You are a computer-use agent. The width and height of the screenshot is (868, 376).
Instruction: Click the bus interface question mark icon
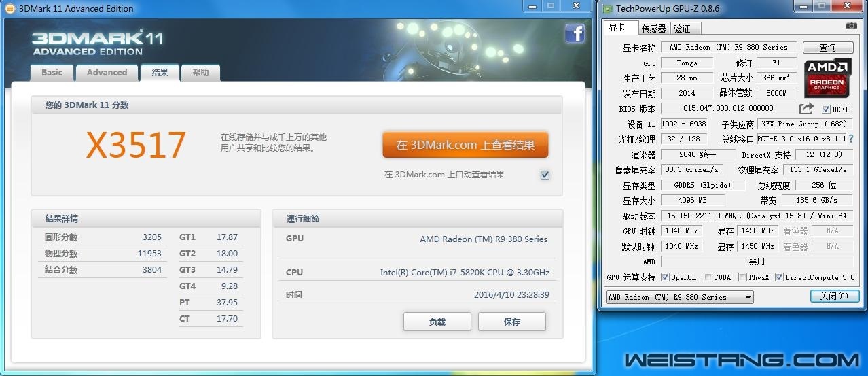tap(850, 139)
